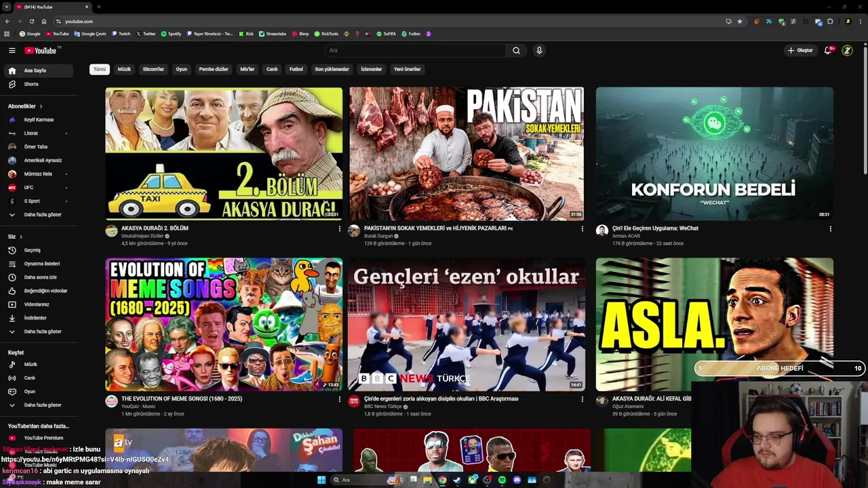Open the notifications bell
The image size is (868, 488).
point(827,50)
